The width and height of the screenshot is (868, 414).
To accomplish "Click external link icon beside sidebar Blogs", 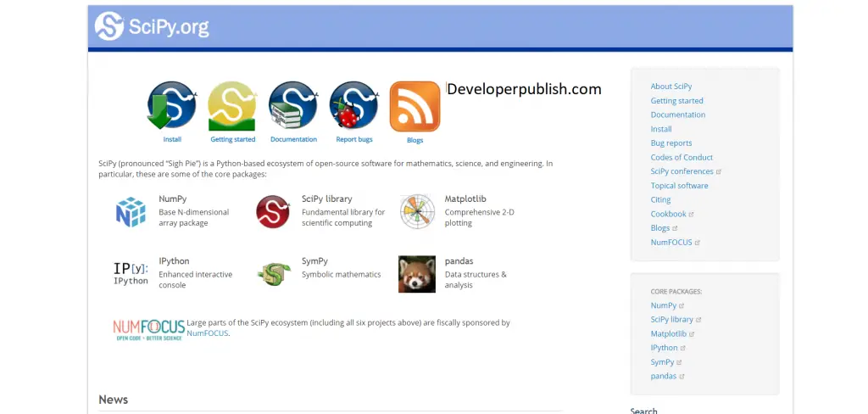I will click(675, 228).
